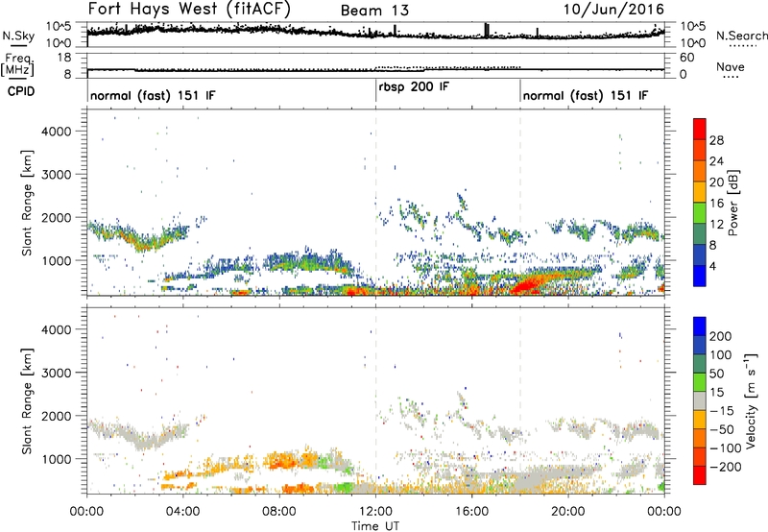This screenshot has height=532, width=768.
Task: Click the blue bottom segment of Power colorbar
Action: (x=700, y=276)
